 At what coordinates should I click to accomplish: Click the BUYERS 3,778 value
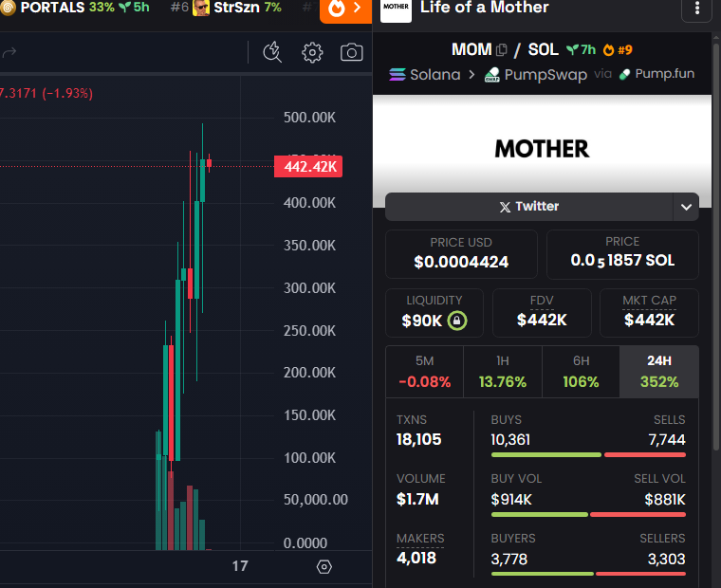(x=509, y=559)
